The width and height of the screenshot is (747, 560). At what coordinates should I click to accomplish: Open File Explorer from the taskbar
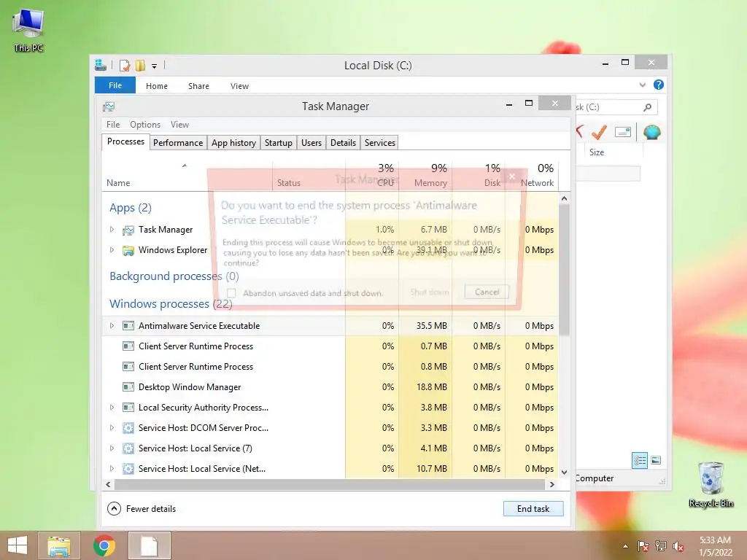[x=58, y=545]
